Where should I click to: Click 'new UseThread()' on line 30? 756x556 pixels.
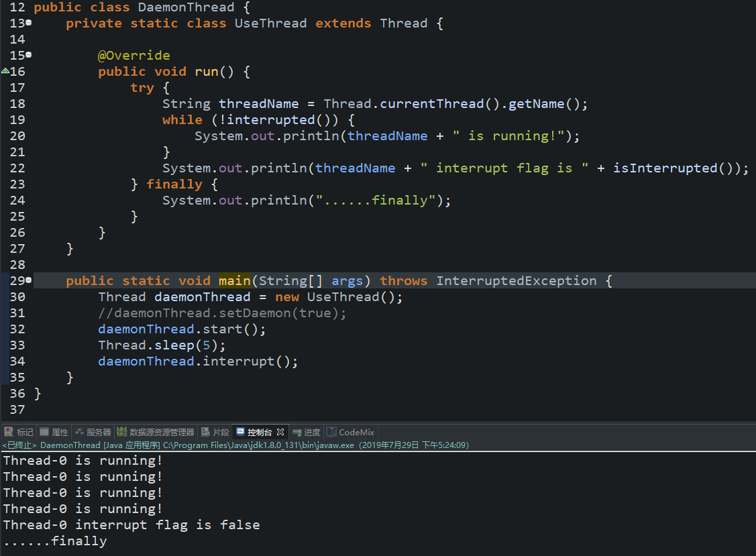[335, 296]
